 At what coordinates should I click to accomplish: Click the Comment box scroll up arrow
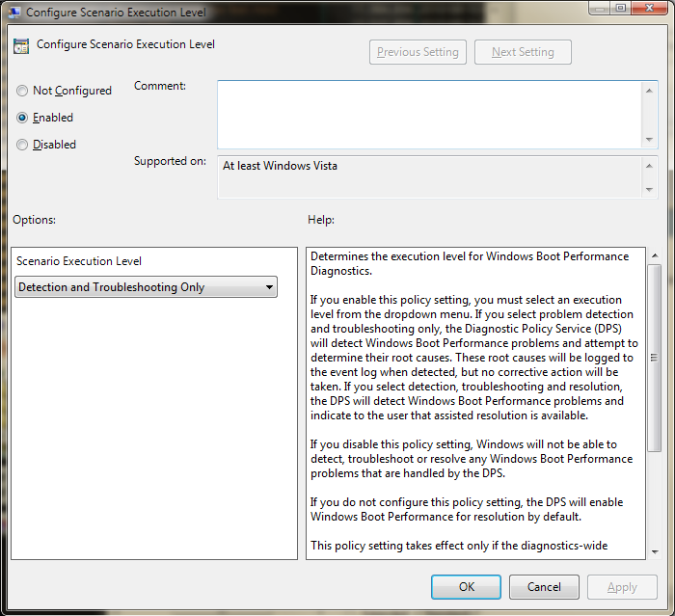[649, 91]
